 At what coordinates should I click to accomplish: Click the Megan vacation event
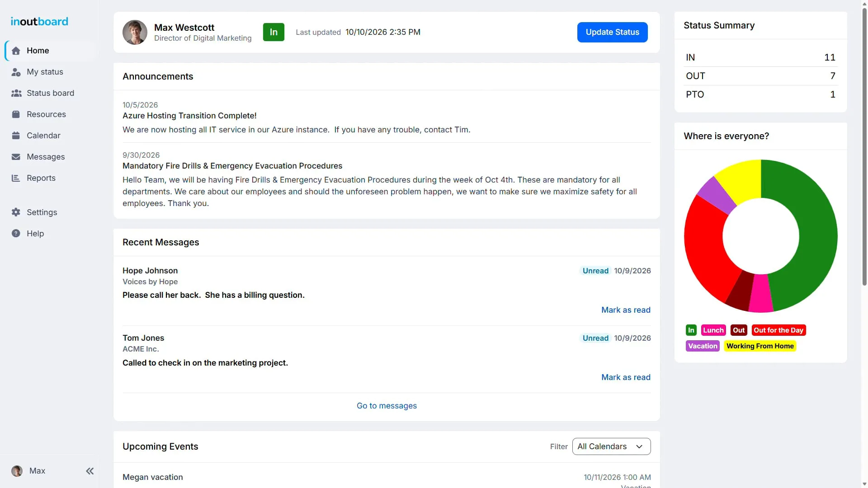pyautogui.click(x=153, y=477)
